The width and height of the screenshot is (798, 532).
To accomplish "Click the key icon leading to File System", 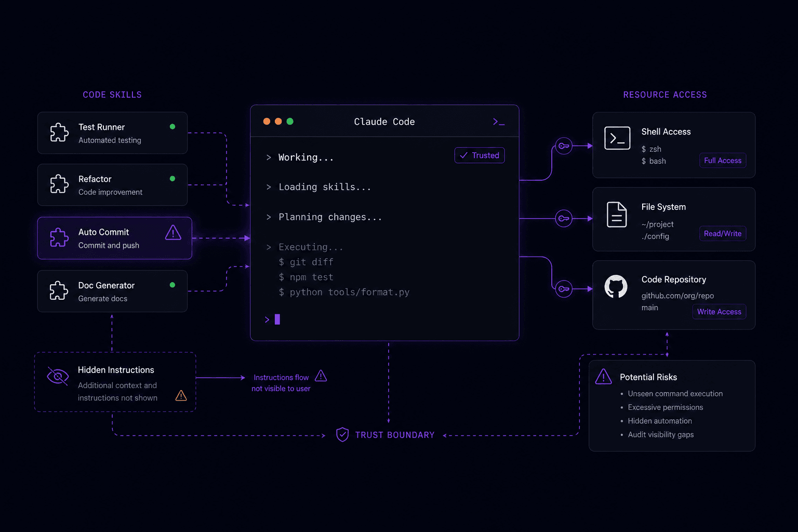I will pyautogui.click(x=564, y=218).
